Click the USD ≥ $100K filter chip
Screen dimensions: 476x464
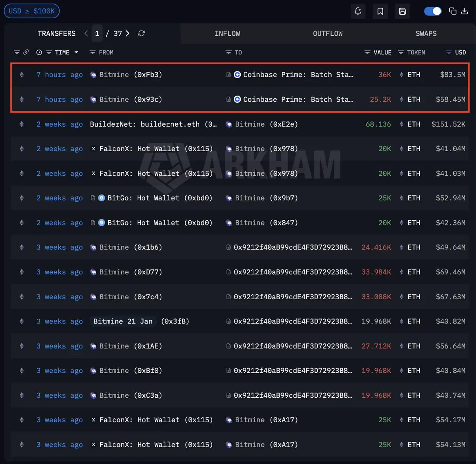coord(32,11)
